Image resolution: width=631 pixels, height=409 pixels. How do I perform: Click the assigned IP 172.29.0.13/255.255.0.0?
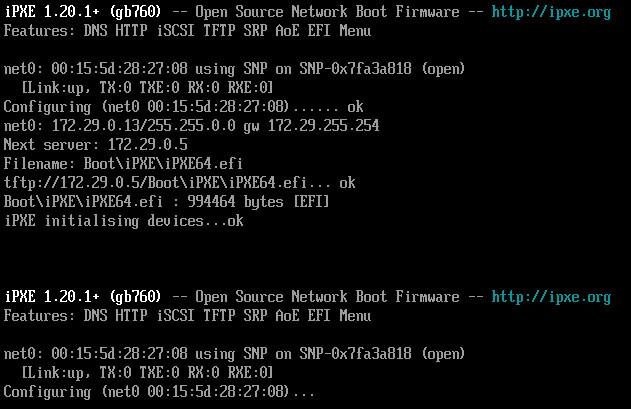click(144, 126)
